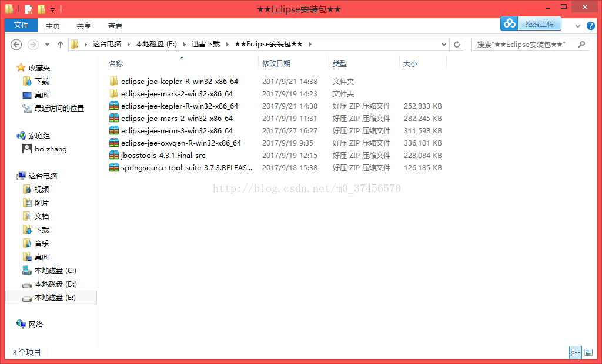The image size is (602, 364).
Task: Select eclipse-jee-kepler-R ZIP archive icon
Action: (x=114, y=106)
